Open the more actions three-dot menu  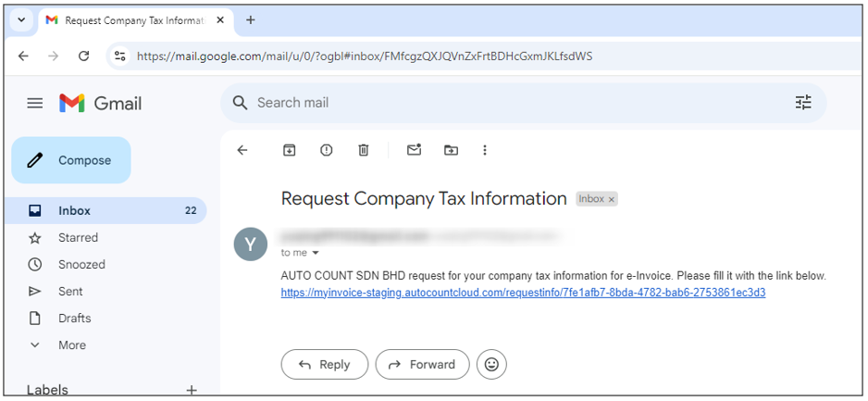(485, 150)
